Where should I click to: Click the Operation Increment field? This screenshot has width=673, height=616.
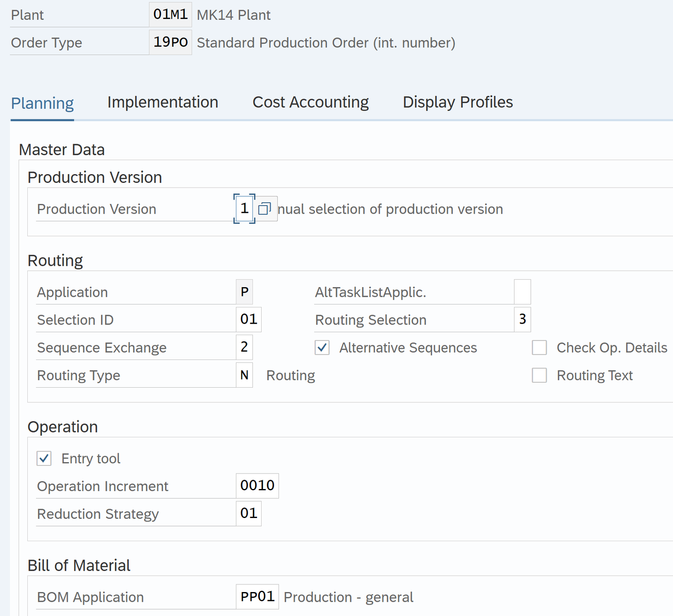257,486
